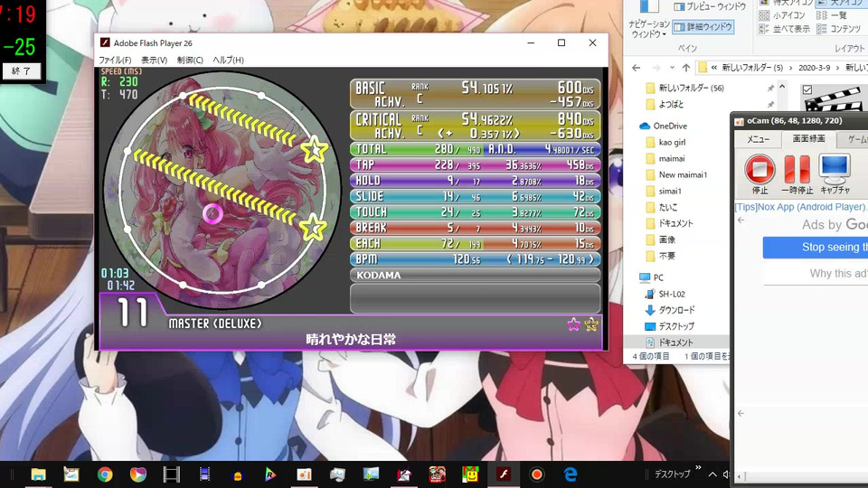This screenshot has height=488, width=868.
Task: Select 並べて表示 layout option
Action: [784, 29]
